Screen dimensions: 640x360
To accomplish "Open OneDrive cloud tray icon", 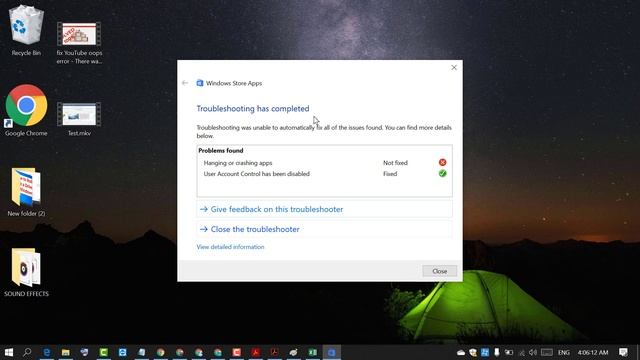I will tap(461, 353).
